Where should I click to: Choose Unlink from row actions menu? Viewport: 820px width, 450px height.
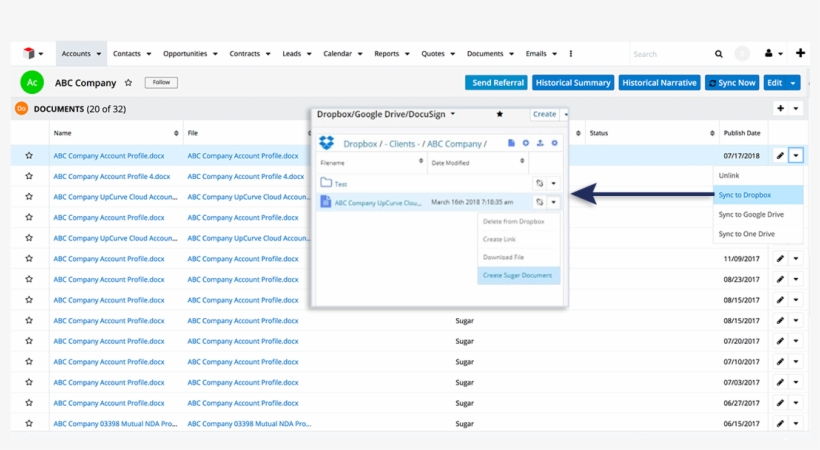tap(758, 175)
